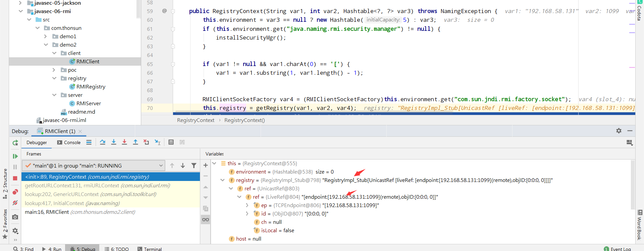Open the 6: TODO tool window
This screenshot has height=251, width=644.
click(x=116, y=249)
